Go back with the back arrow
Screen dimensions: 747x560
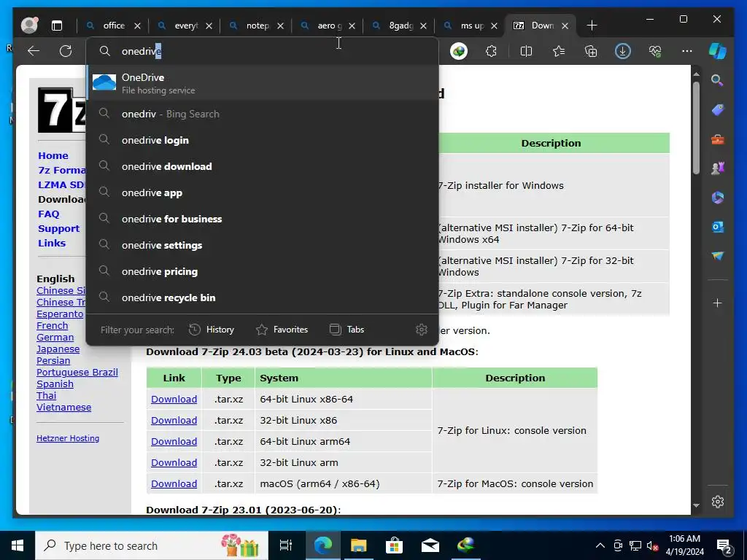click(34, 51)
